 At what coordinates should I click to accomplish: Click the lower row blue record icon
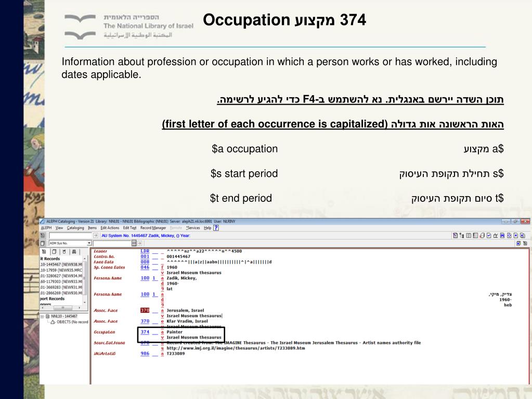[518, 243]
